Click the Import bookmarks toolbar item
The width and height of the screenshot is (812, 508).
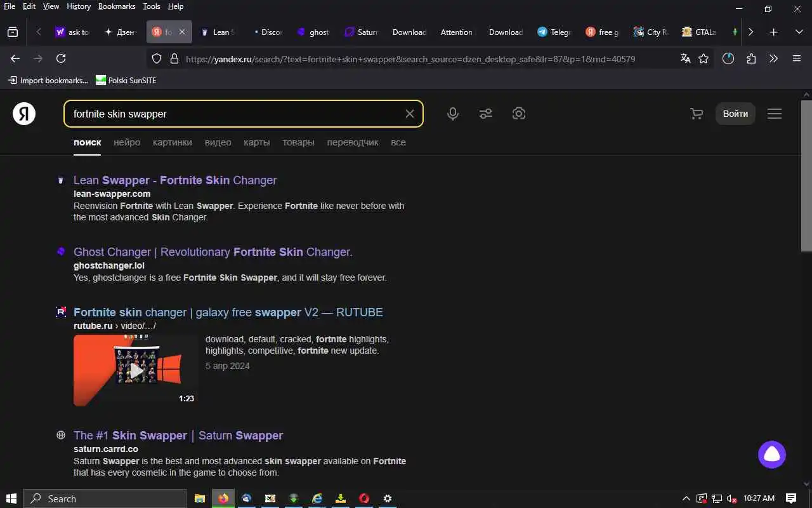(48, 80)
